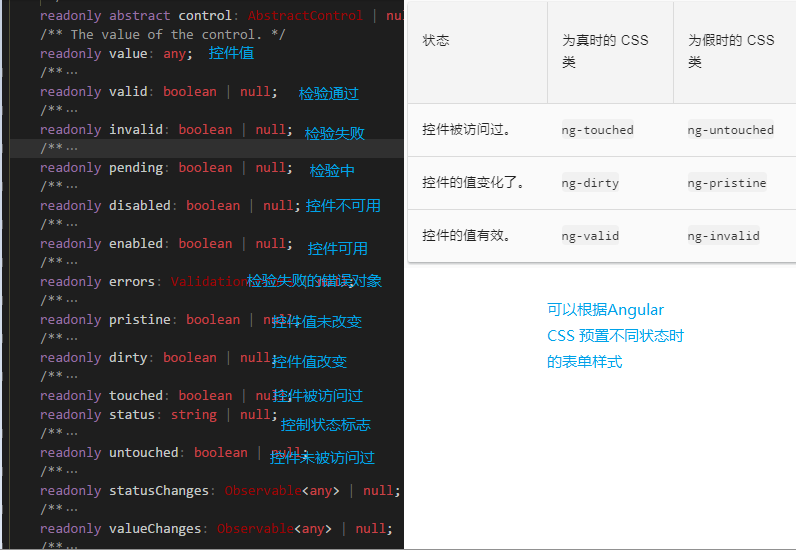796x551 pixels.
Task: Click the '控件值' annotation text
Action: 231,53
